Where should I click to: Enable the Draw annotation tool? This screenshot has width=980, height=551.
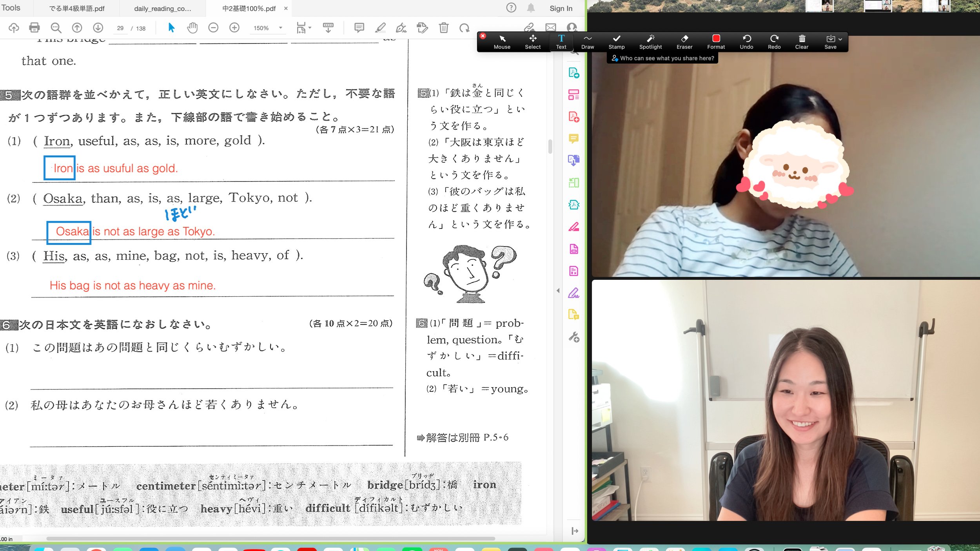(x=587, y=42)
